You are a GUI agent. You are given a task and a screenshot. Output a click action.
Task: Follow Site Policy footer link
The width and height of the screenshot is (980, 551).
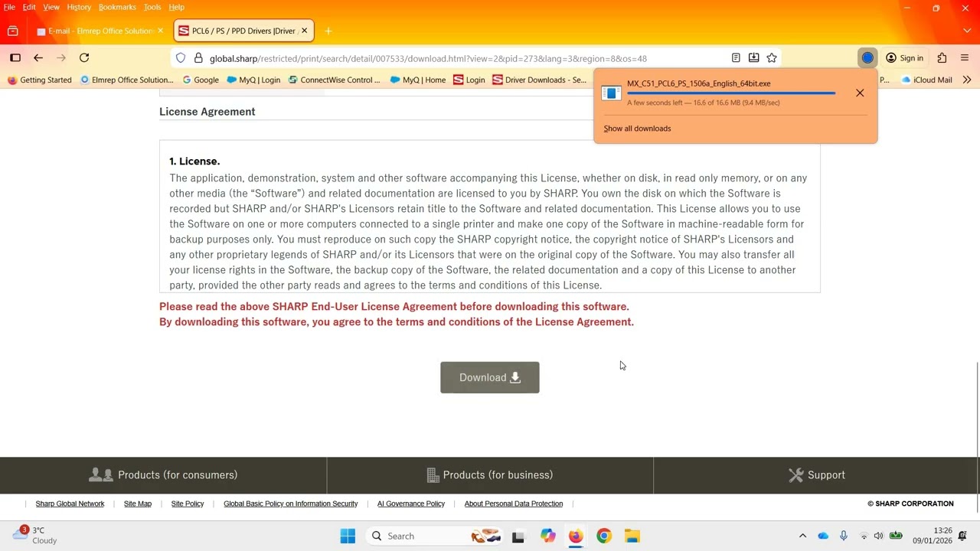tap(188, 504)
